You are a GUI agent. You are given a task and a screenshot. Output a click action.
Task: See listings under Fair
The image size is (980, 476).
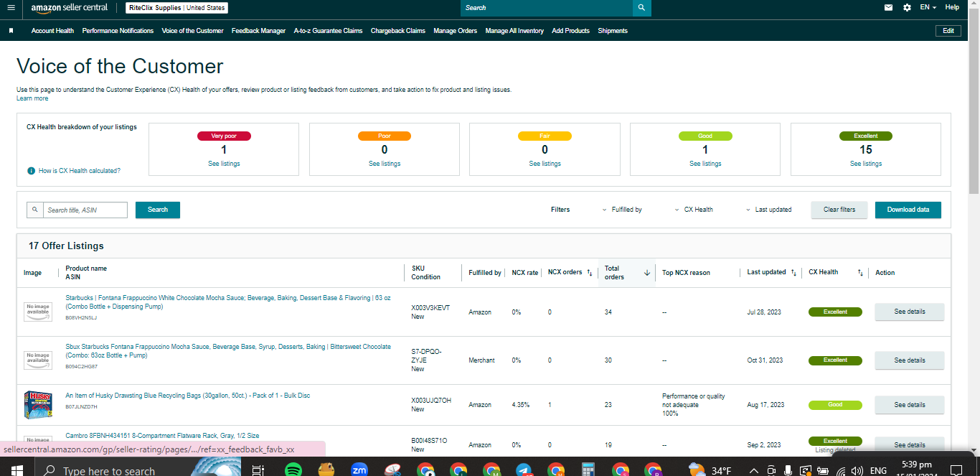[545, 164]
